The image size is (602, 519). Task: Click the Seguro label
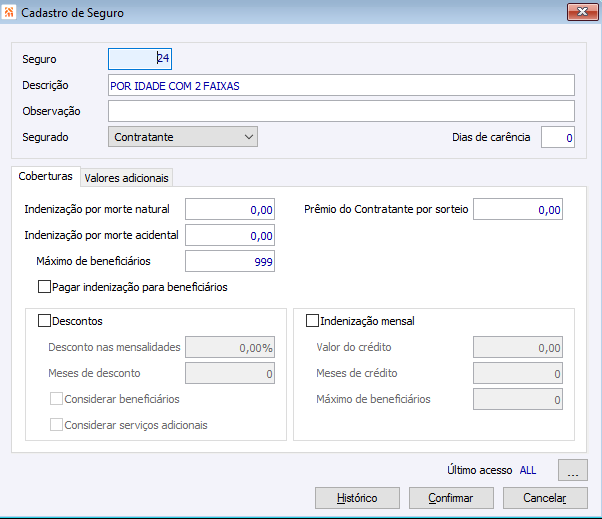(x=39, y=59)
